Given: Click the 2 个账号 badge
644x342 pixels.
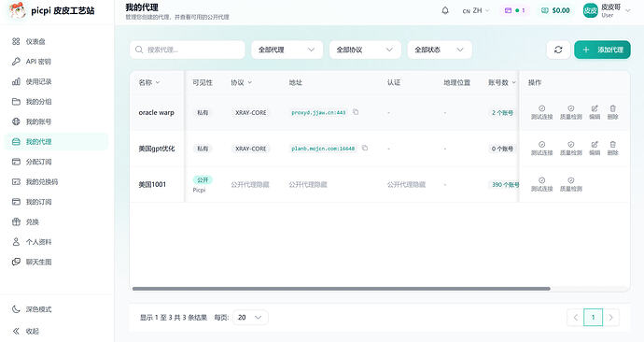Looking at the screenshot, I should tap(503, 112).
